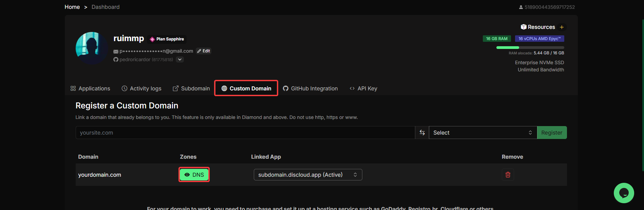Click the 16 GB RAM badge

[496, 39]
